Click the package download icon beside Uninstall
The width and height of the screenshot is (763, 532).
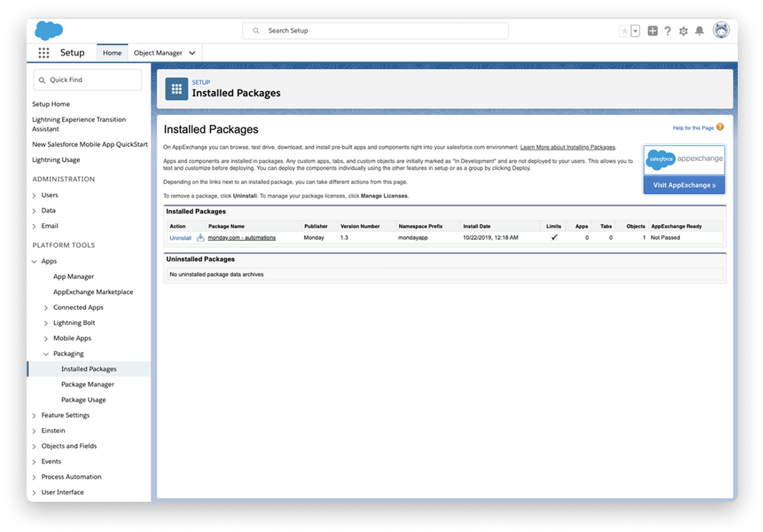pos(200,238)
